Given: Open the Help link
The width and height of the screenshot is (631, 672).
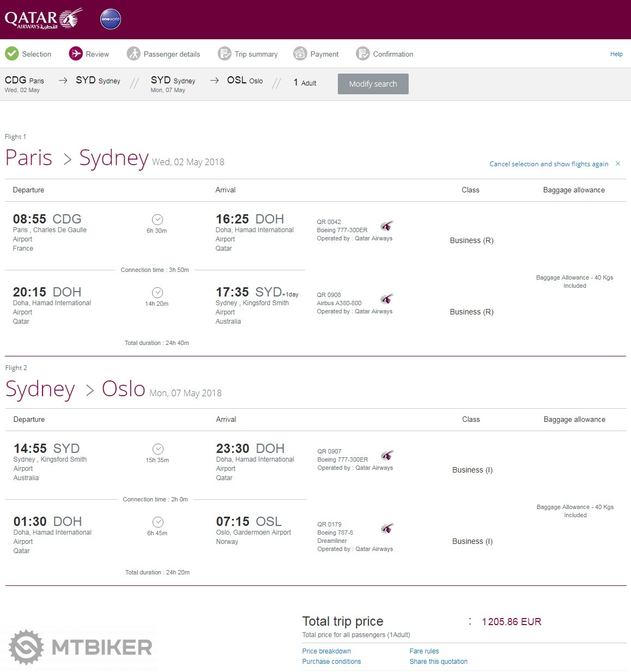Looking at the screenshot, I should (x=616, y=54).
